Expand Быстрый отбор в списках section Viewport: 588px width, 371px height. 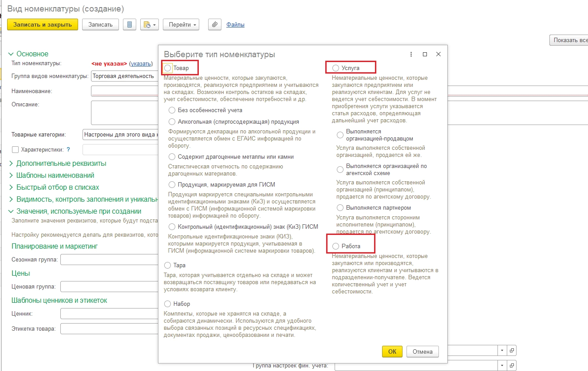[12, 187]
